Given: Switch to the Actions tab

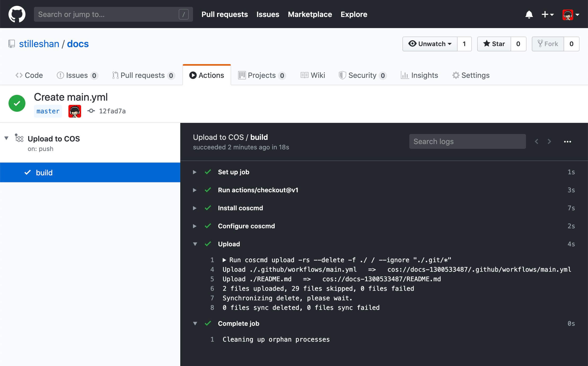Looking at the screenshot, I should tap(207, 75).
